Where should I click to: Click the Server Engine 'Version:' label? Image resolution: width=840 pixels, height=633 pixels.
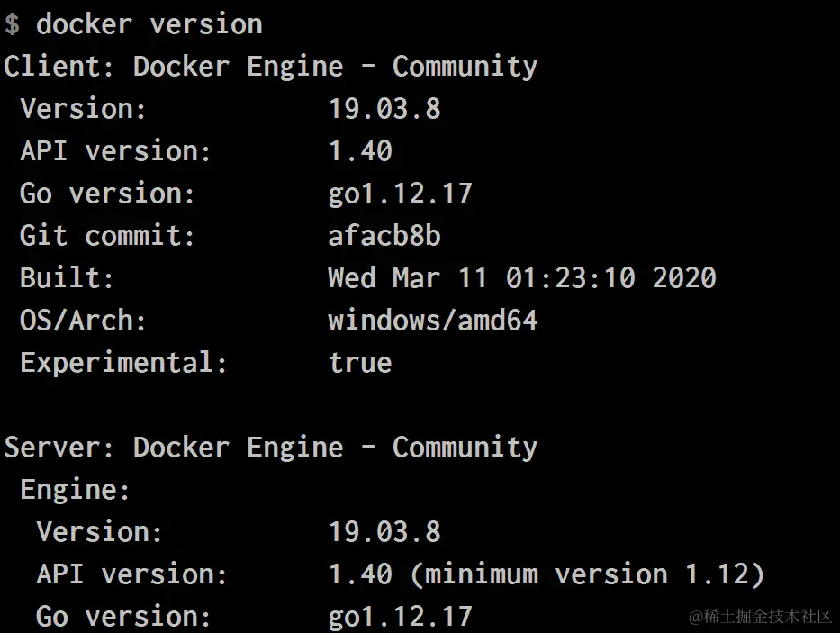point(99,532)
